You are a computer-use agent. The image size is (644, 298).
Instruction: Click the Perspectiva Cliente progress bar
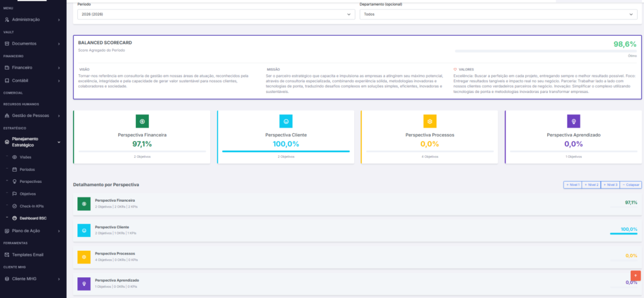(x=286, y=152)
